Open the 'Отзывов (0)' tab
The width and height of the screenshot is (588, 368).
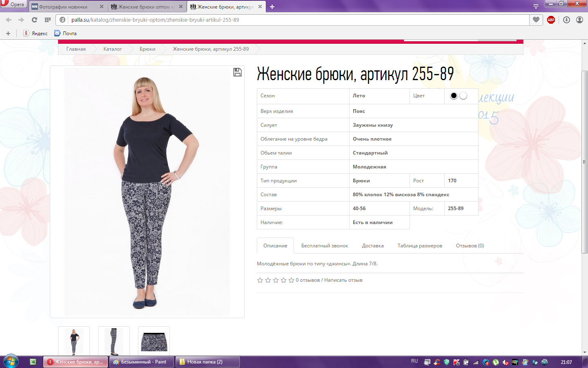470,246
